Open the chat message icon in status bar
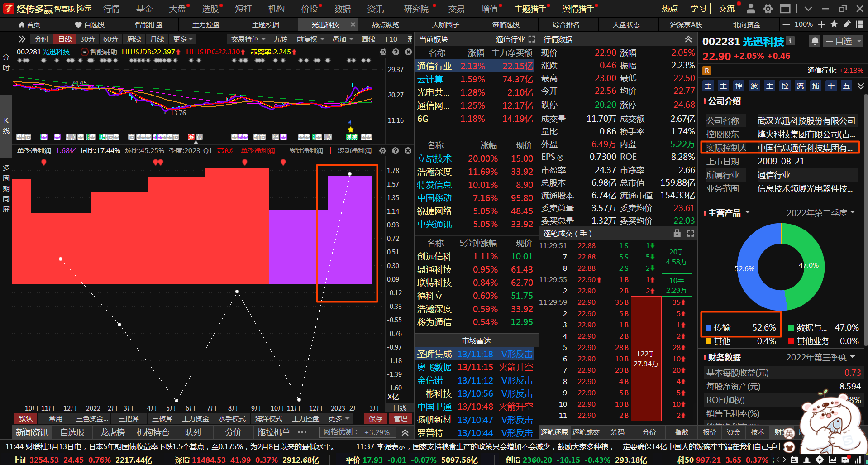868x465 pixels. pyautogui.click(x=845, y=460)
